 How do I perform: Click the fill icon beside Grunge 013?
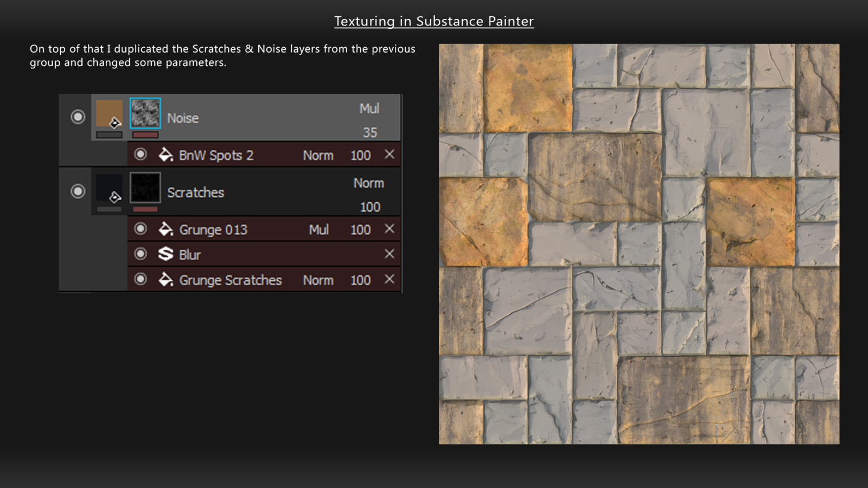[x=165, y=229]
